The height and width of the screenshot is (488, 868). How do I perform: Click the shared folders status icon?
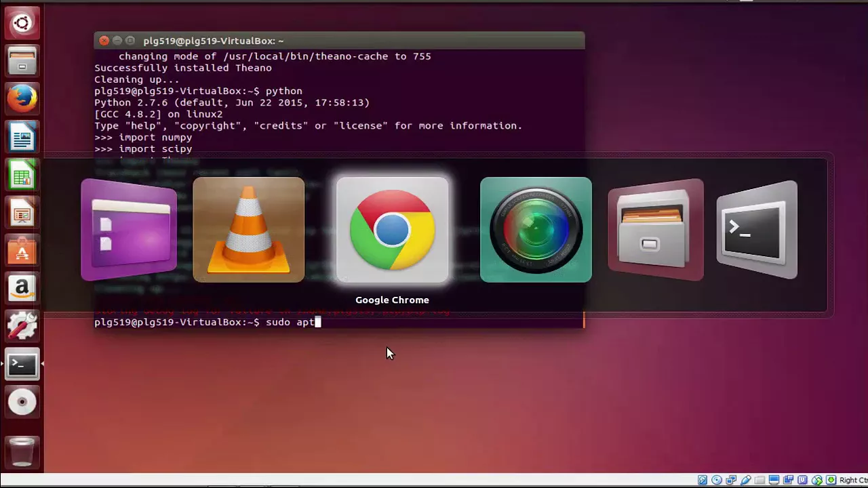coord(759,480)
